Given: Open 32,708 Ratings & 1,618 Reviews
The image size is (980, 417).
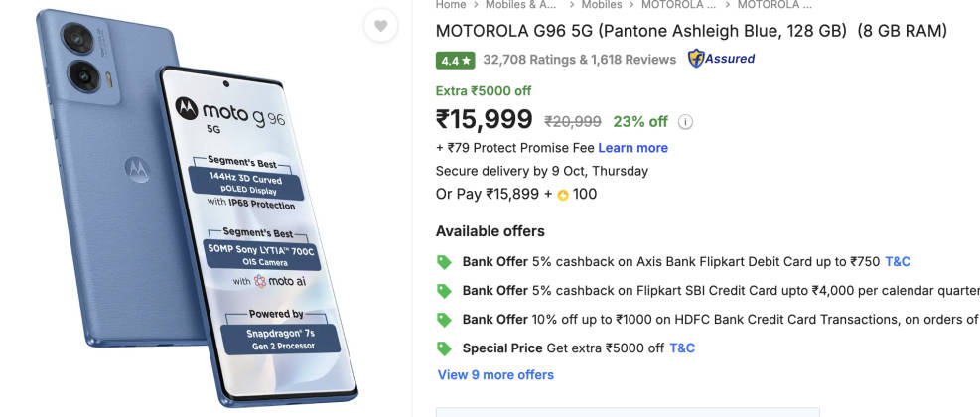Looking at the screenshot, I should coord(579,60).
